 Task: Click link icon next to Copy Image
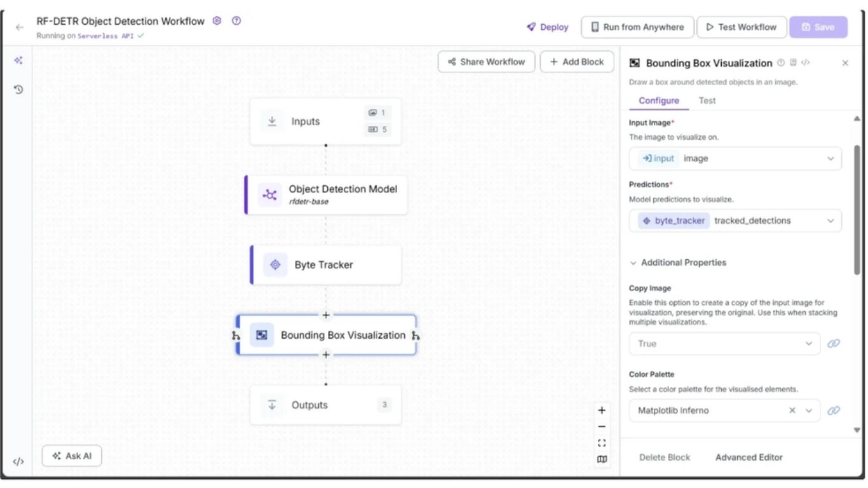[x=834, y=344]
